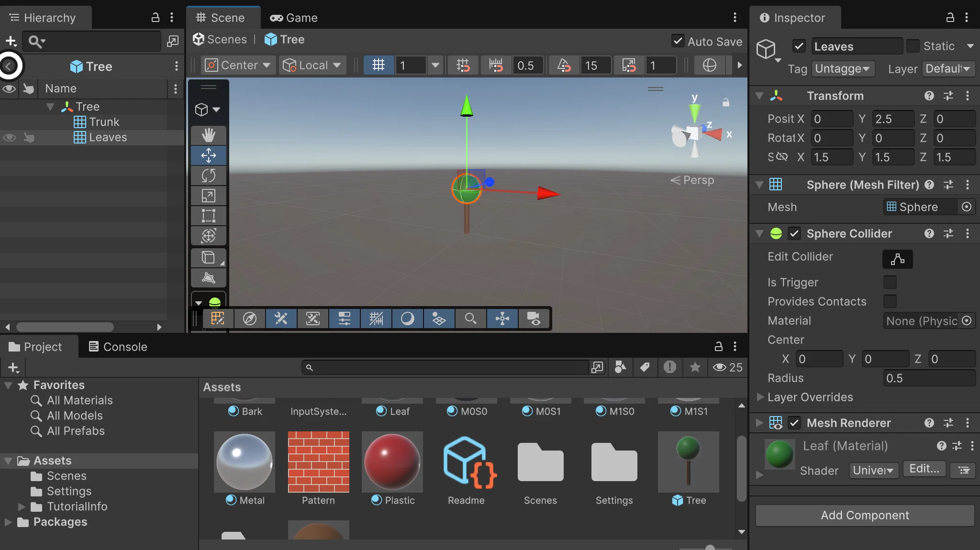Click the Physic Material object picker
This screenshot has height=550, width=980.
(x=967, y=320)
